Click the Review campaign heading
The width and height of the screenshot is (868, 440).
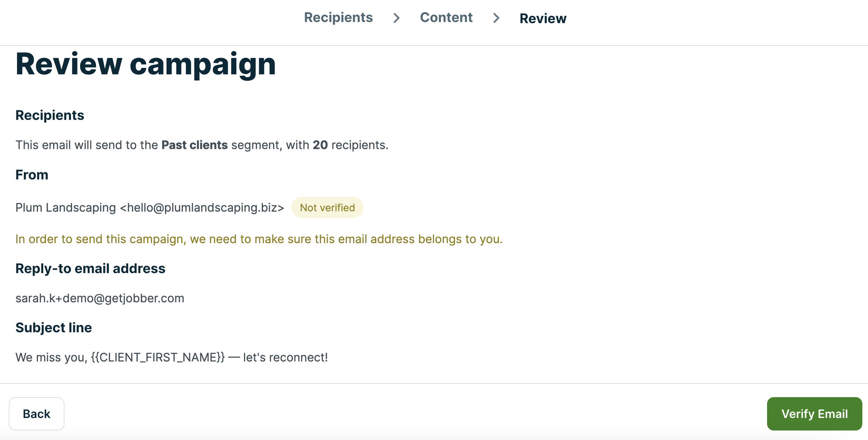pos(145,64)
